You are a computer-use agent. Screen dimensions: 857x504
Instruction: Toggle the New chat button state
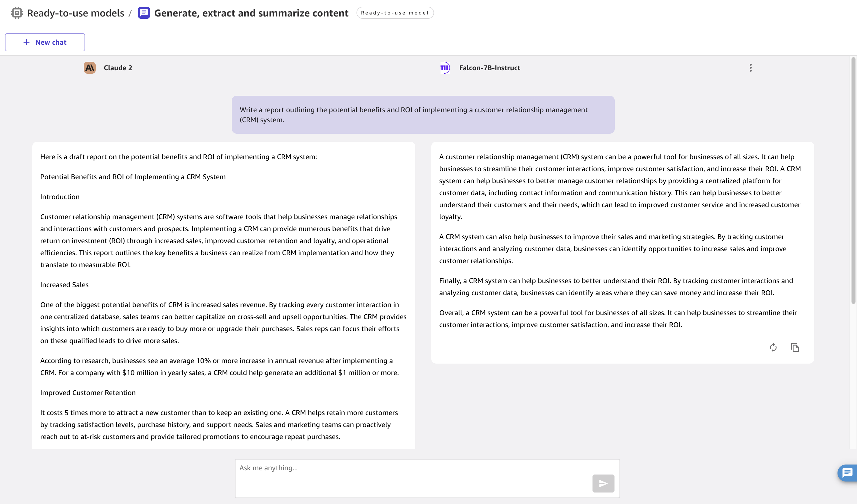pos(45,41)
